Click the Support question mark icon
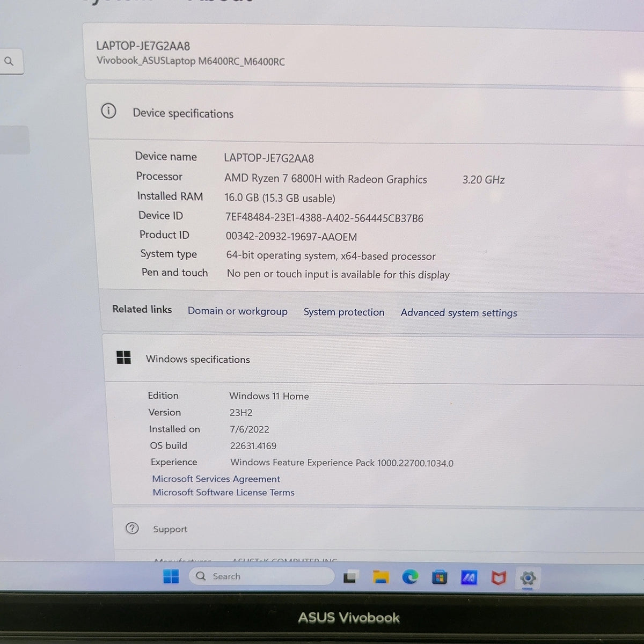 pos(132,528)
